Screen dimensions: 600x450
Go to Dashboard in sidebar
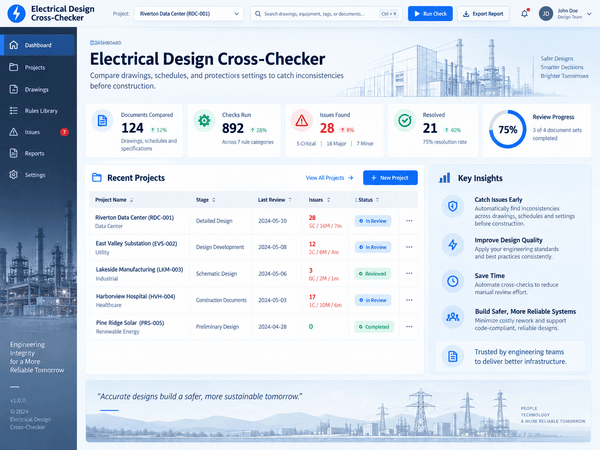pos(38,45)
